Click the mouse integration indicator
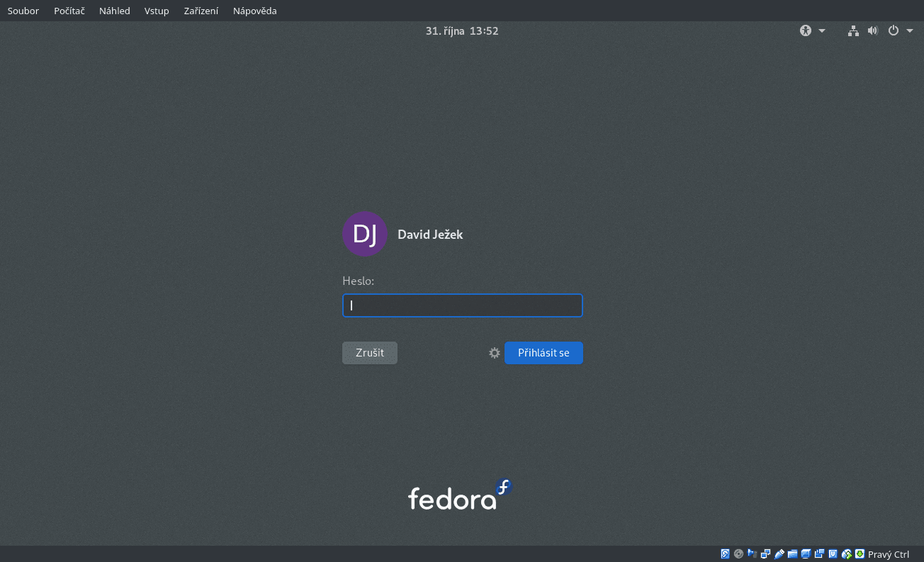This screenshot has height=562, width=924. pyautogui.click(x=846, y=553)
